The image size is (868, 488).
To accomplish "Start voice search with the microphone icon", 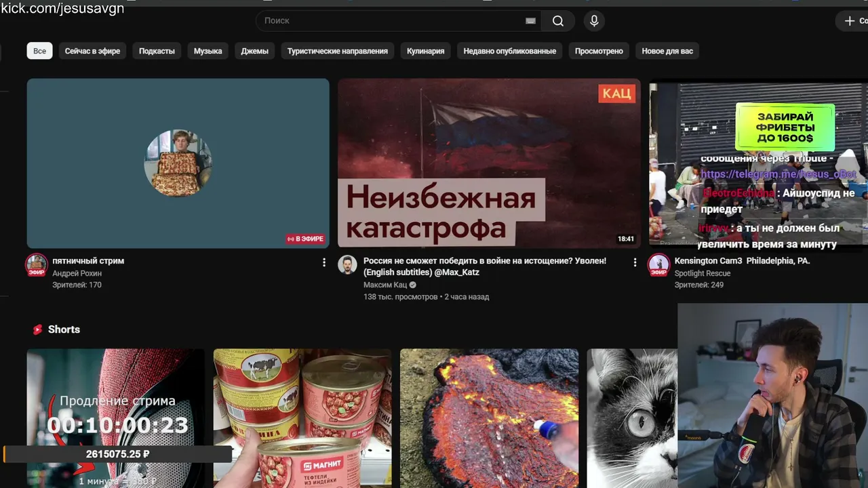I will click(x=594, y=21).
